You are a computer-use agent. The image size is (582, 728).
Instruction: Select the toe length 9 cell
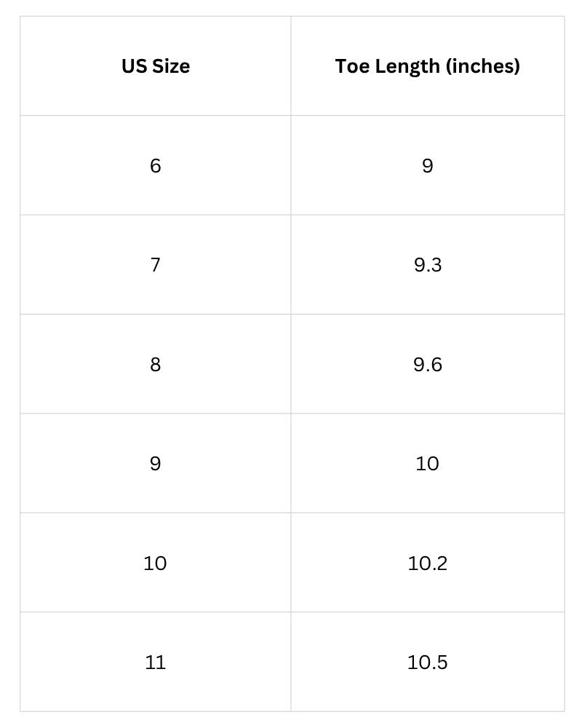(428, 165)
